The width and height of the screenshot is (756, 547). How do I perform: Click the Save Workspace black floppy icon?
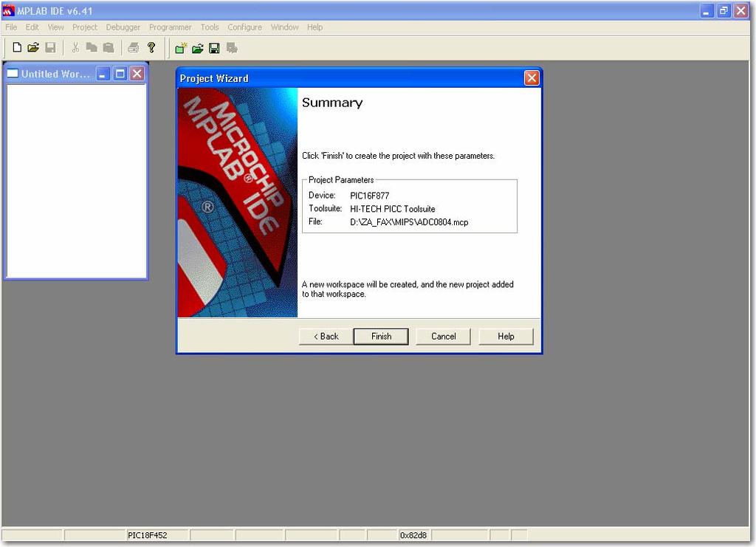(x=215, y=48)
